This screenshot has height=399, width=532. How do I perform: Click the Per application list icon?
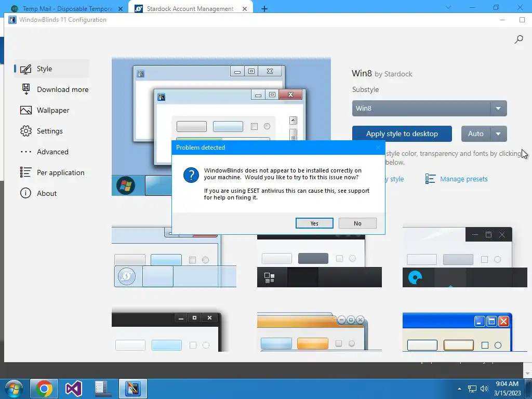click(x=26, y=172)
